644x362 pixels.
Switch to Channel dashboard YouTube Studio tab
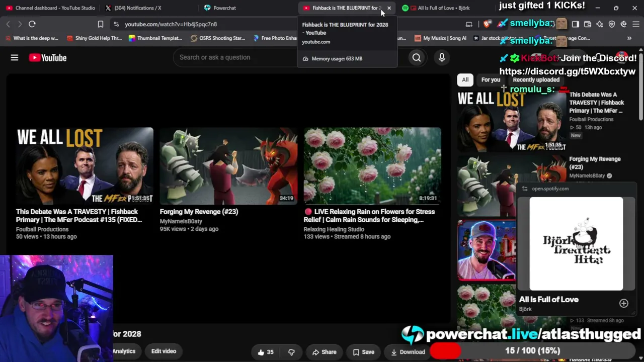point(50,8)
